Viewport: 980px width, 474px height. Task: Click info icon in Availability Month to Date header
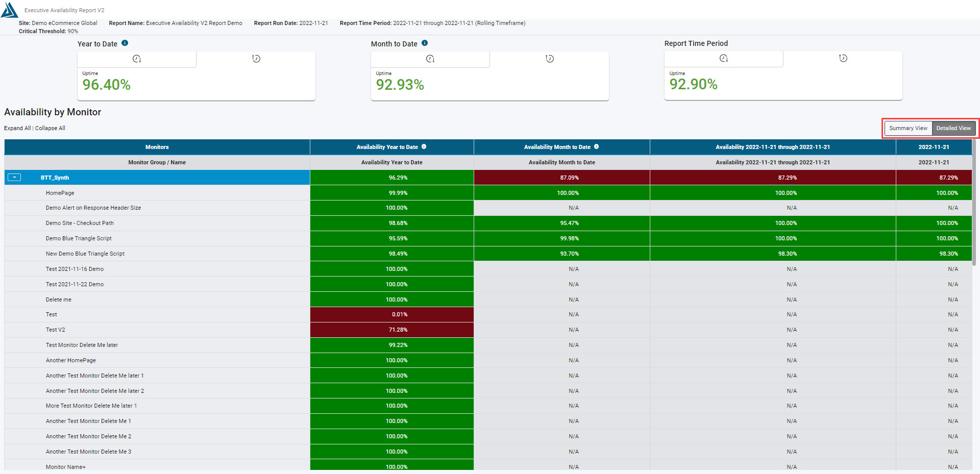(597, 147)
